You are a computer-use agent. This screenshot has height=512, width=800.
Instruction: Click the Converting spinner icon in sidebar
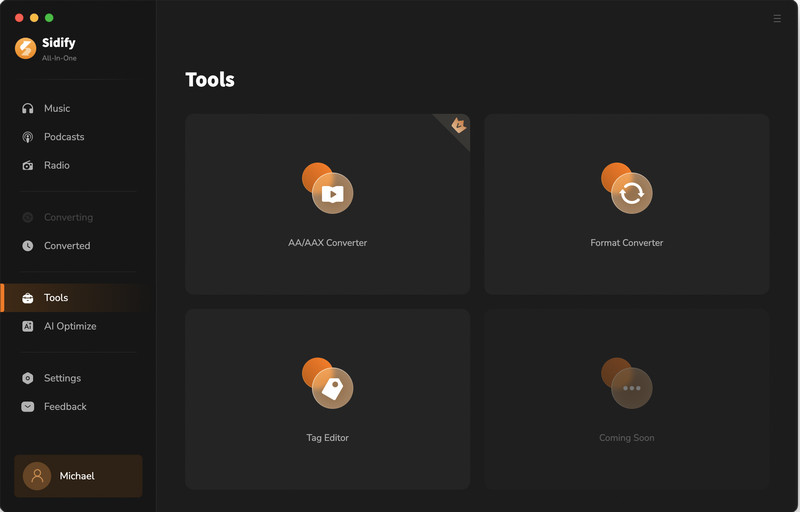pyautogui.click(x=28, y=217)
